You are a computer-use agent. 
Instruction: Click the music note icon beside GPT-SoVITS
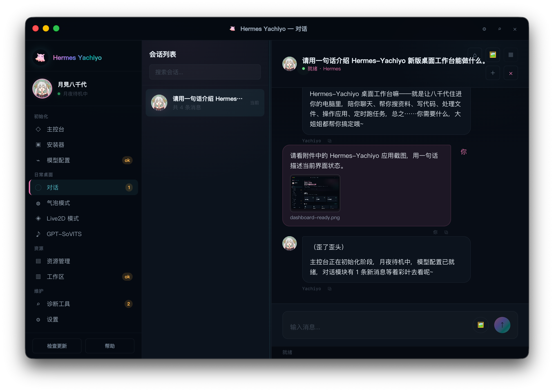[x=38, y=234]
